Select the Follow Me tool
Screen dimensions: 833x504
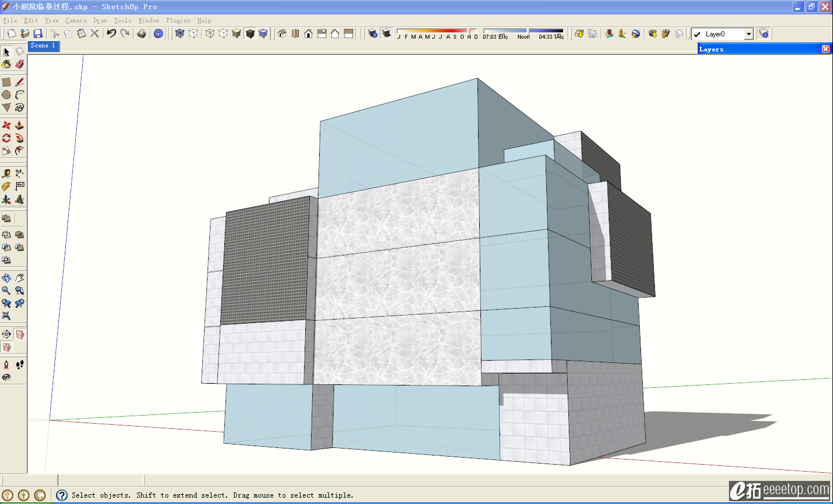coord(20,138)
